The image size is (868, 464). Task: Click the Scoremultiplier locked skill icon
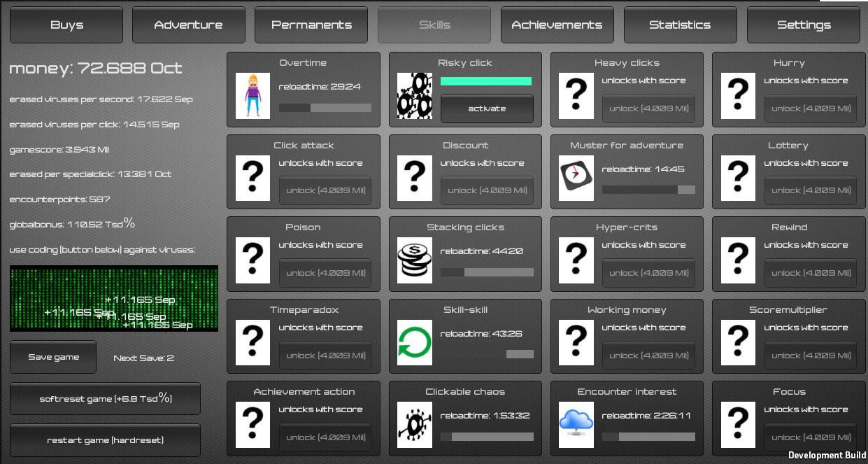tap(738, 342)
